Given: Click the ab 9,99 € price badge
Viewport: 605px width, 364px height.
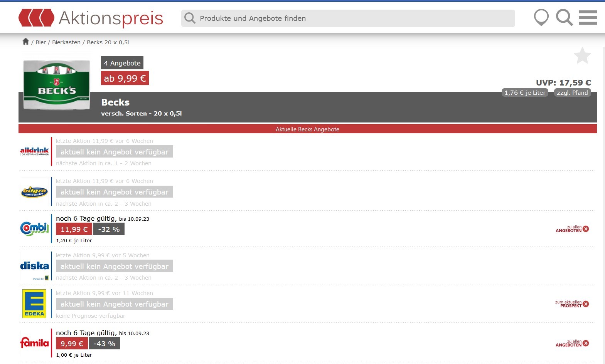Looking at the screenshot, I should tap(125, 78).
